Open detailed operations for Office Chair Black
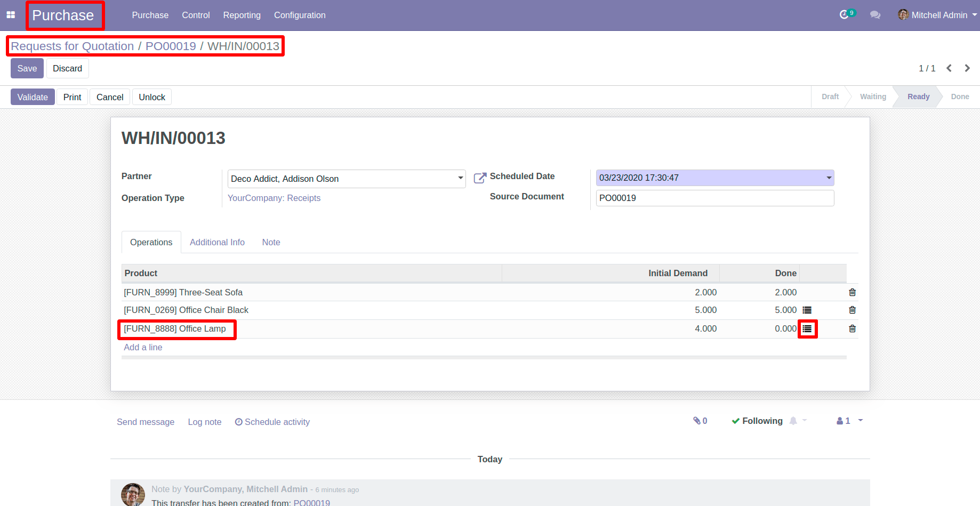 pos(807,310)
